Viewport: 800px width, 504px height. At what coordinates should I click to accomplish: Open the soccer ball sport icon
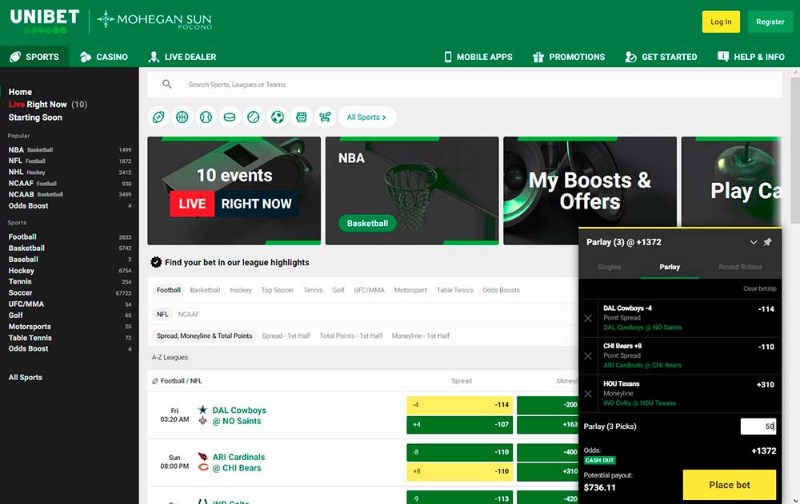[x=278, y=117]
